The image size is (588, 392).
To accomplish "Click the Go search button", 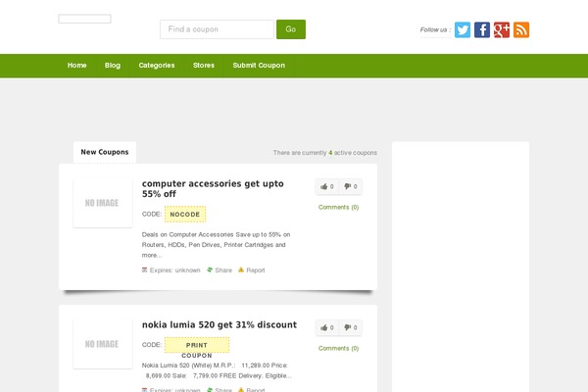I will pos(291,29).
